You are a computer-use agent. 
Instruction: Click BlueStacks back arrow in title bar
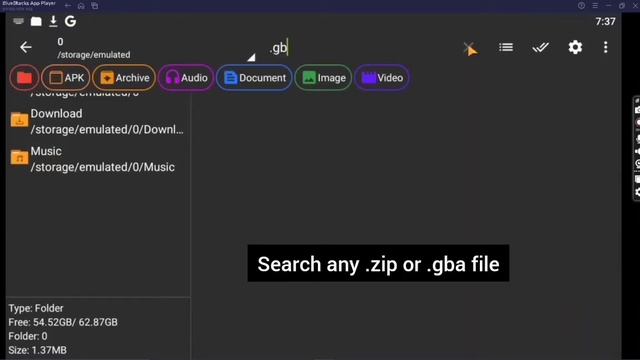coord(68,6)
